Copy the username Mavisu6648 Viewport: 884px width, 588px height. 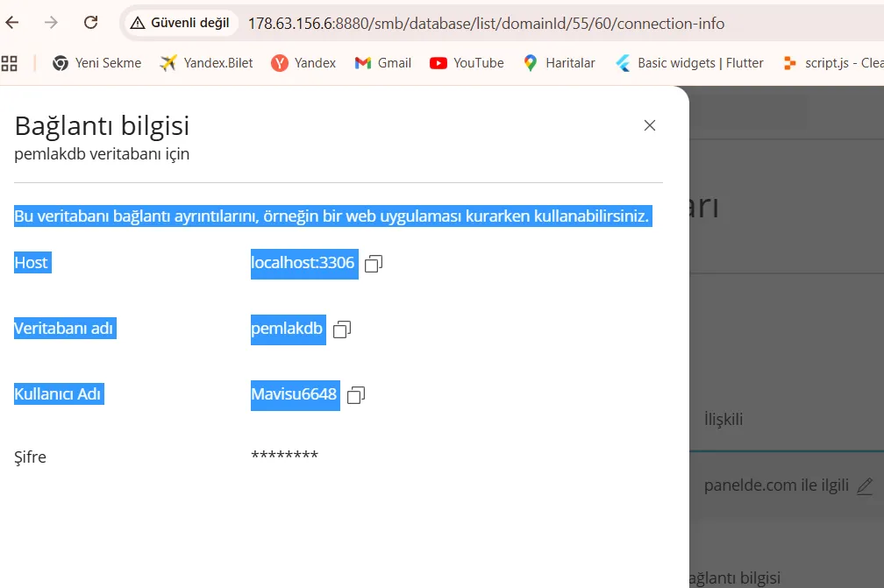(x=356, y=395)
